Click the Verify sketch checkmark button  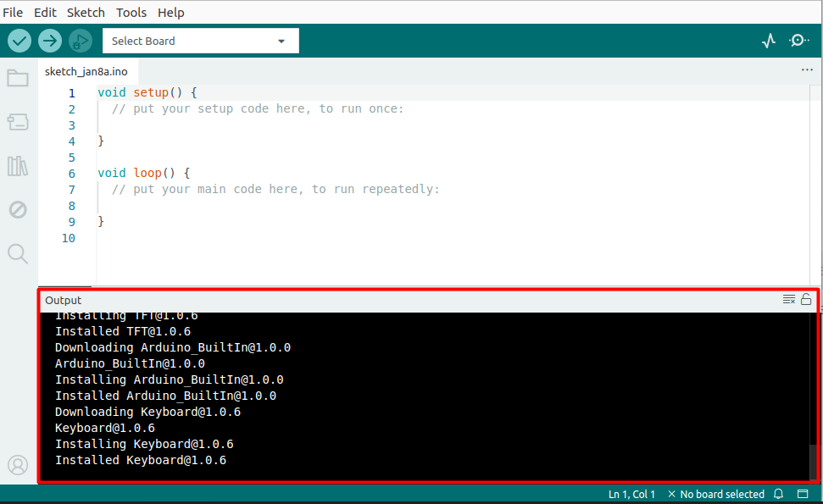(x=19, y=41)
